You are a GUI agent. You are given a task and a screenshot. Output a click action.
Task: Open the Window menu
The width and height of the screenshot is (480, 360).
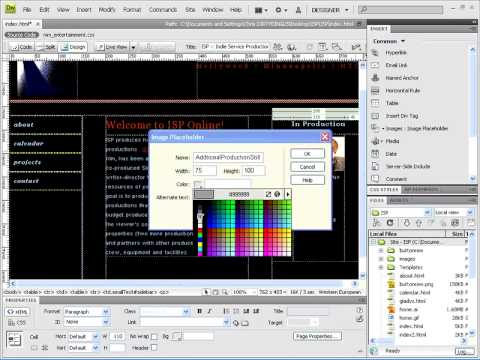coord(212,10)
